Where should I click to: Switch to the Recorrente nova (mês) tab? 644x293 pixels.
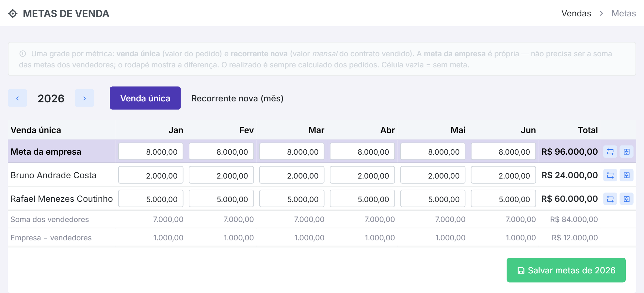pos(237,98)
